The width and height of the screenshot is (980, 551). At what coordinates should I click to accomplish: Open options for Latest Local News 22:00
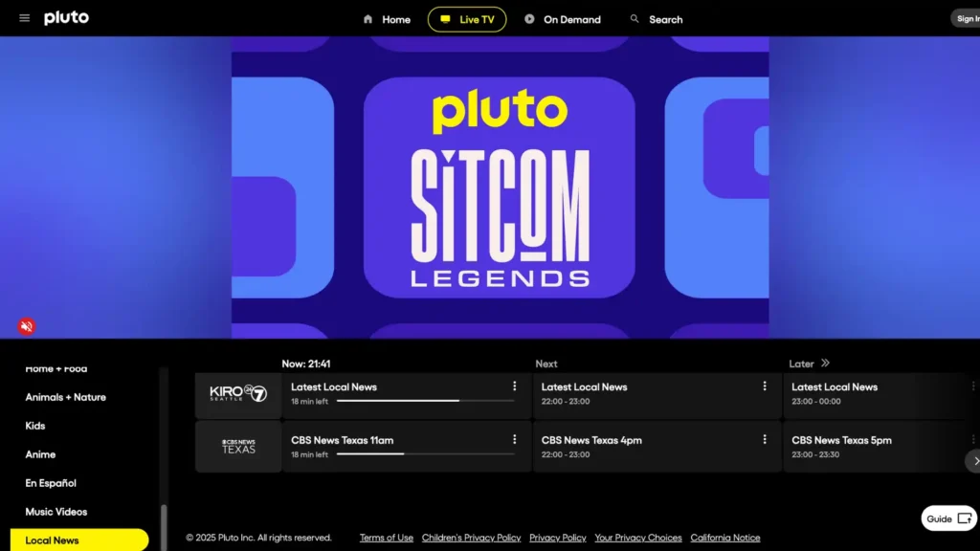pyautogui.click(x=765, y=386)
